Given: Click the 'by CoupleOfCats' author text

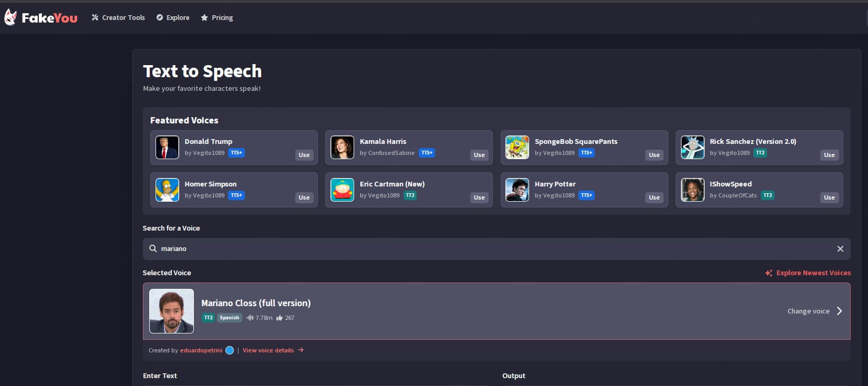Looking at the screenshot, I should point(733,195).
